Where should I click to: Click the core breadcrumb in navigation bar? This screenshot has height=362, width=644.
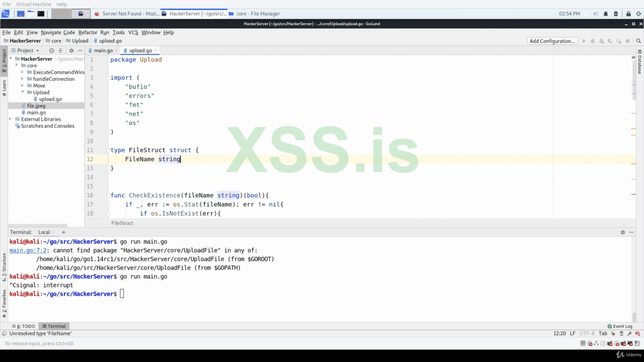(53, 41)
